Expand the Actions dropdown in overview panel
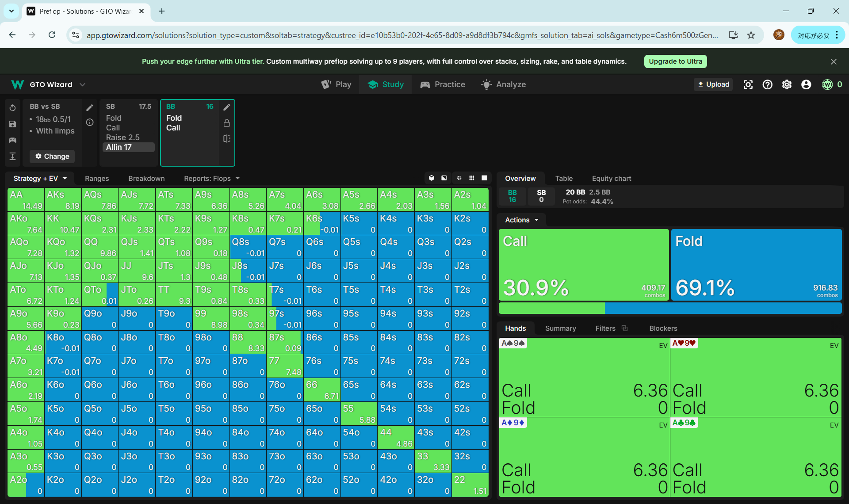Viewport: 849px width, 504px height. coord(522,220)
